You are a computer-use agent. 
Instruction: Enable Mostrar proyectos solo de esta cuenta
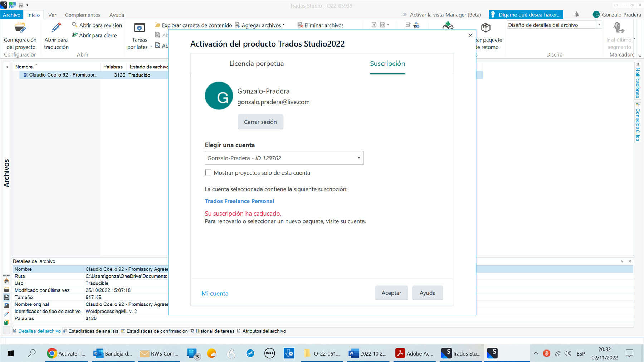point(208,172)
